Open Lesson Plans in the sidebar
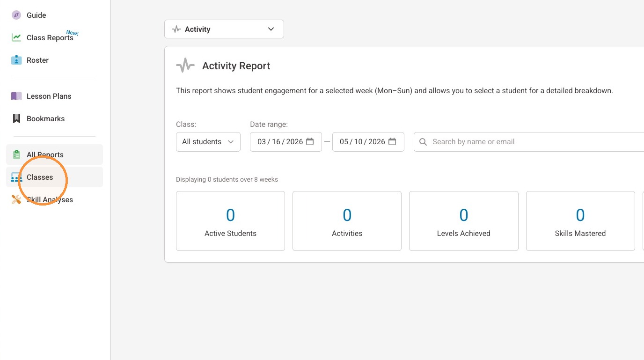 [54, 96]
